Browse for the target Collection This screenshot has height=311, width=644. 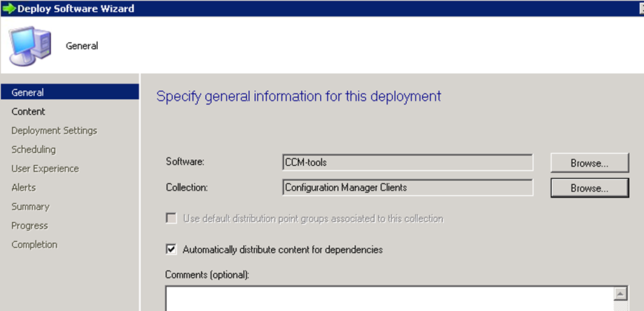(x=589, y=188)
